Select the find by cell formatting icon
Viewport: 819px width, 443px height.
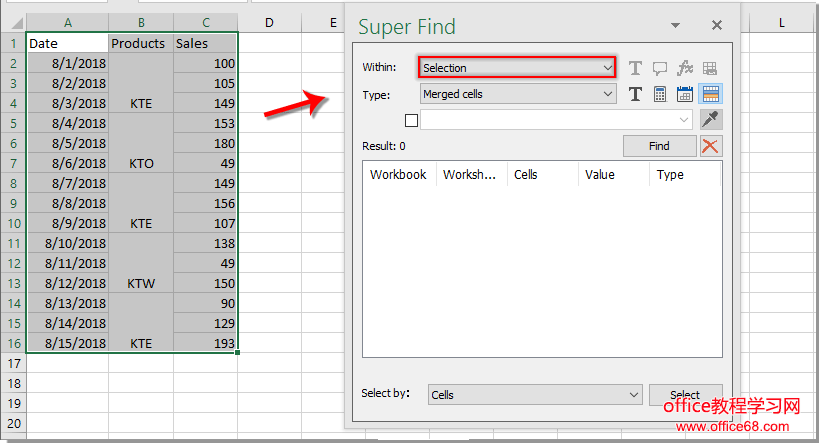710,94
